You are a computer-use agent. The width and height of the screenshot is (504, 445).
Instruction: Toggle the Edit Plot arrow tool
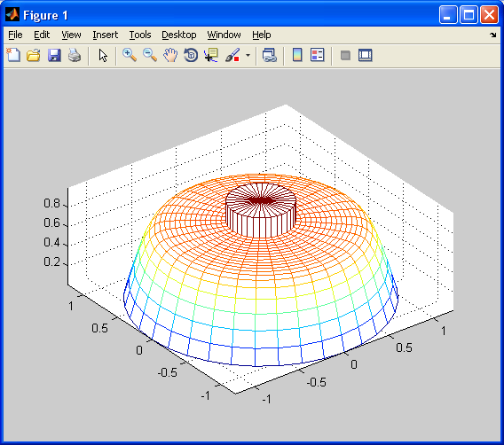(x=103, y=56)
